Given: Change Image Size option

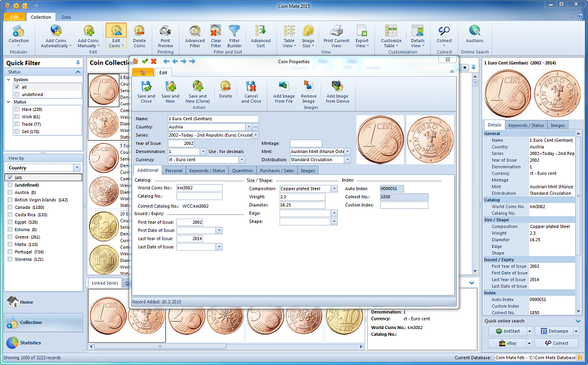Looking at the screenshot, I should coord(308,36).
